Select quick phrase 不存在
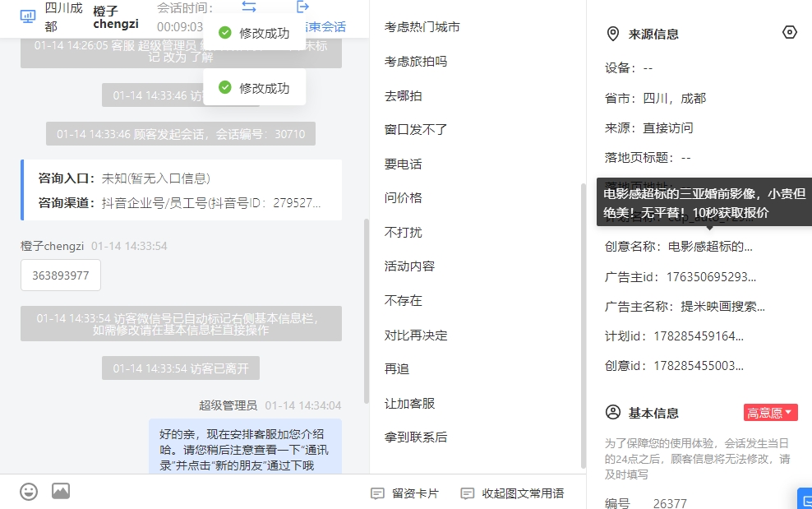812x509 pixels. (403, 301)
